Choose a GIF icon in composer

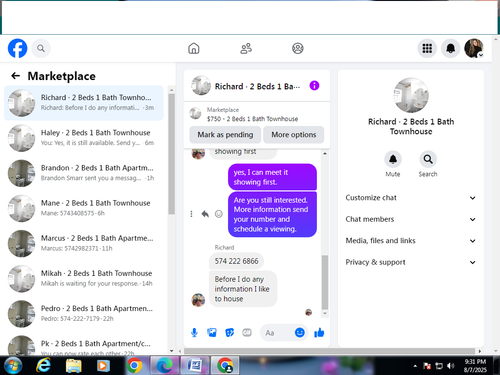[x=247, y=332]
